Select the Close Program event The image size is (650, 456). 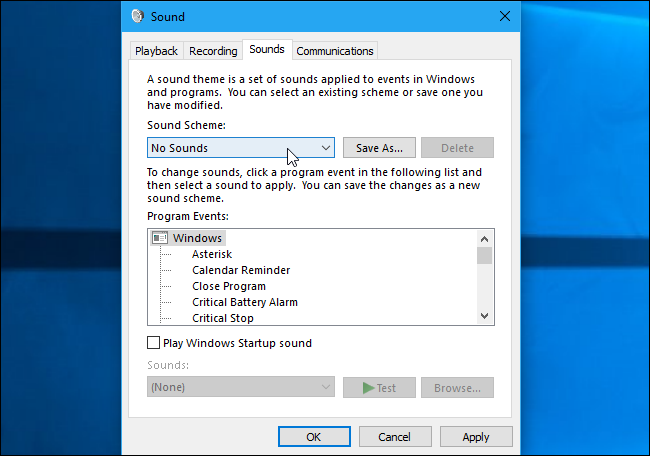(229, 286)
